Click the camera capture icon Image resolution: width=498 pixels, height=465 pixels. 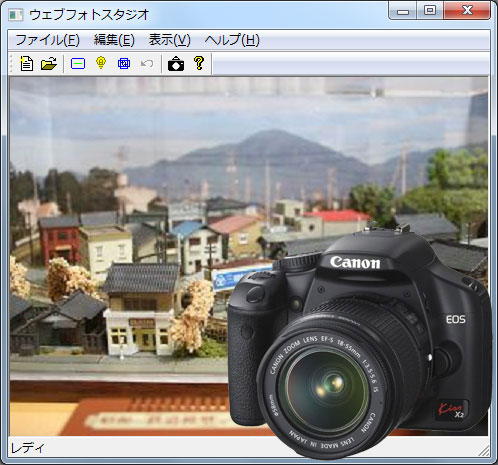176,63
